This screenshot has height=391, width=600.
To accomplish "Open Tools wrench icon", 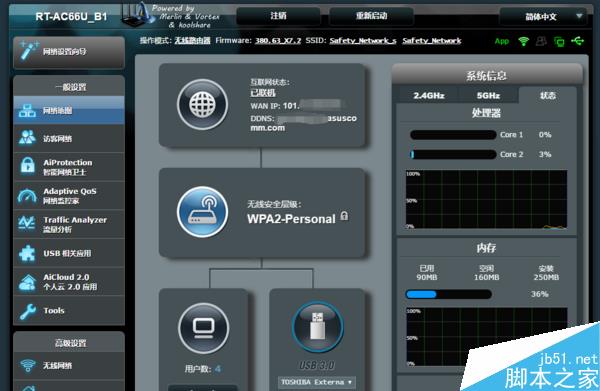I will pyautogui.click(x=27, y=311).
